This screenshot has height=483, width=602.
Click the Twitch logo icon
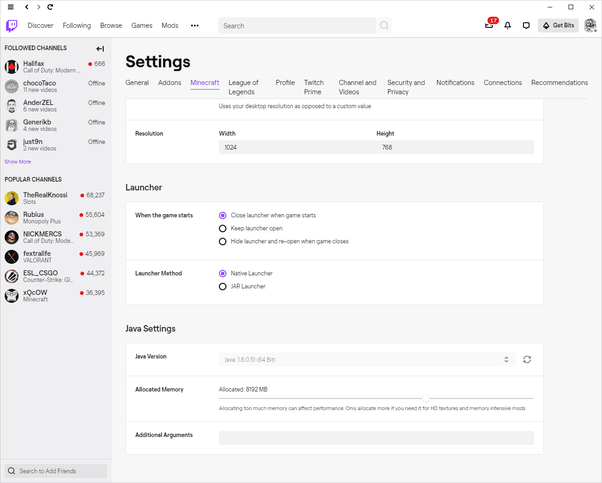pyautogui.click(x=12, y=26)
